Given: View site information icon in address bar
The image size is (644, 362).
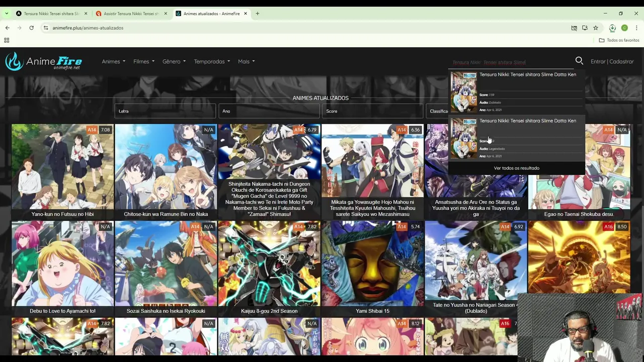Looking at the screenshot, I should click(x=45, y=28).
